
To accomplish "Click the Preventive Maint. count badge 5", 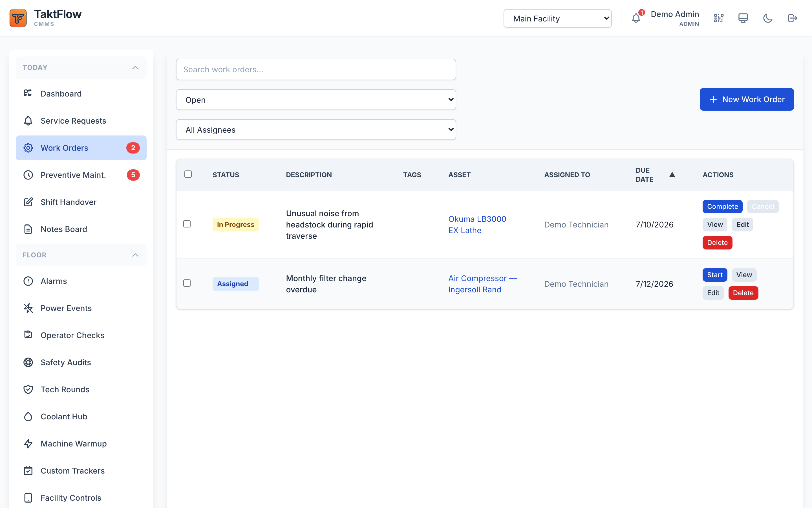I will pyautogui.click(x=133, y=175).
